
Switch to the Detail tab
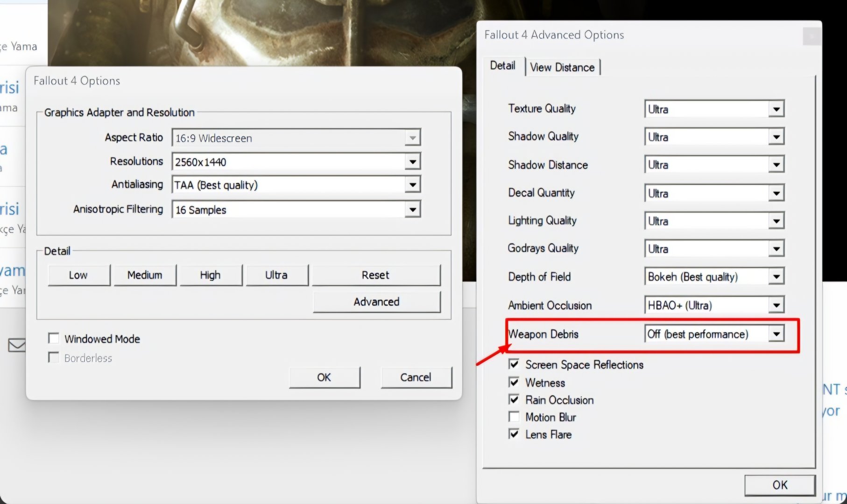pos(503,66)
